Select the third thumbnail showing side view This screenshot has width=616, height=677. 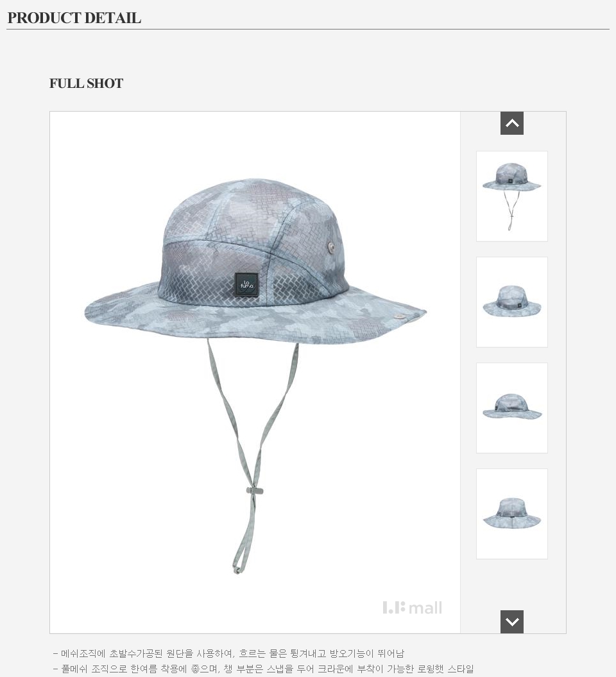pos(511,408)
